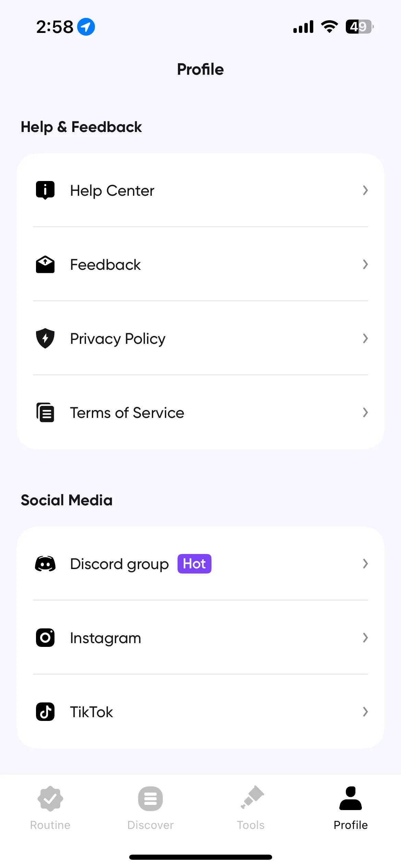The width and height of the screenshot is (401, 868).
Task: Tap the Feedback envelope icon
Action: (45, 264)
